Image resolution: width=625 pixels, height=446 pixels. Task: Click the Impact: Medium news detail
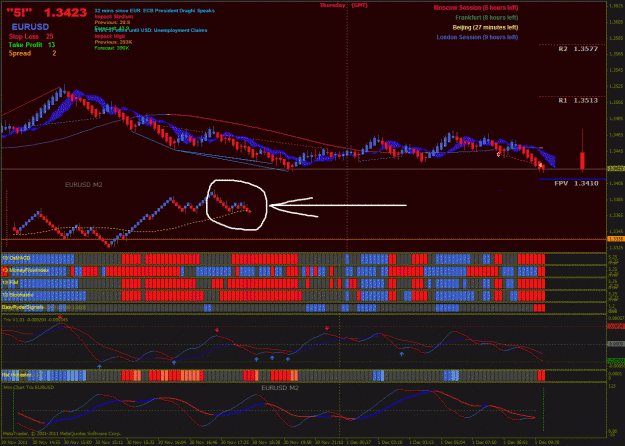(x=114, y=17)
